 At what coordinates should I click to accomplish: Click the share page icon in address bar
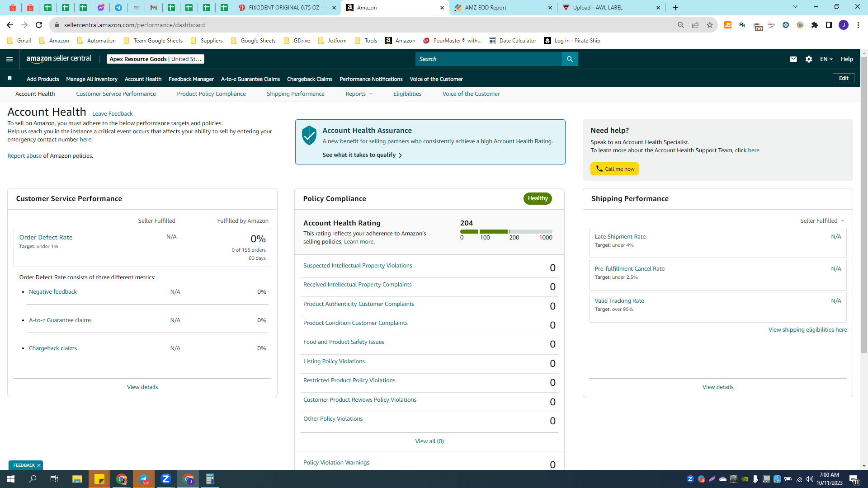(x=695, y=25)
